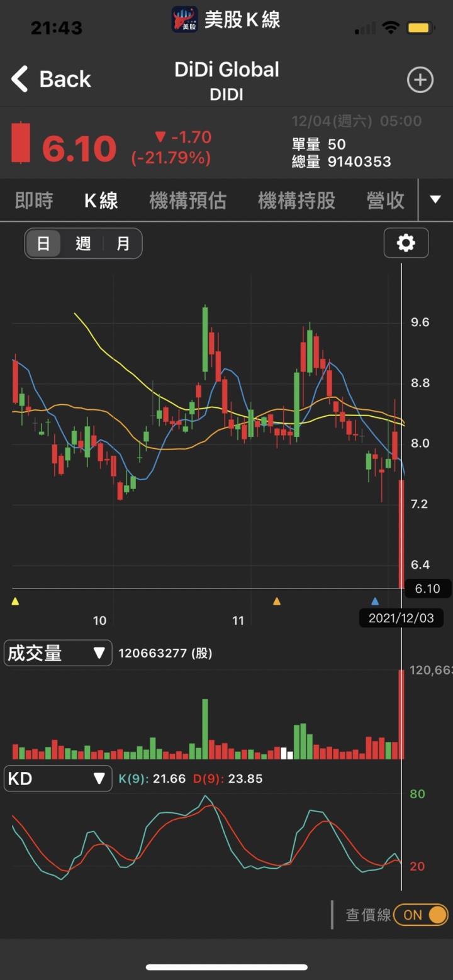Tap the month 10 axis label
Viewport: 453px width, 980px height.
point(99,621)
